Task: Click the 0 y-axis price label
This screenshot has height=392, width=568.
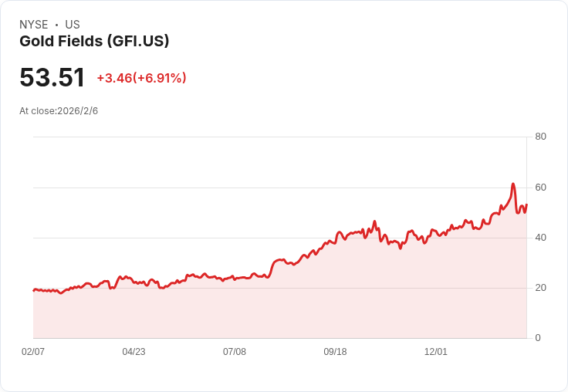Action: [x=538, y=338]
